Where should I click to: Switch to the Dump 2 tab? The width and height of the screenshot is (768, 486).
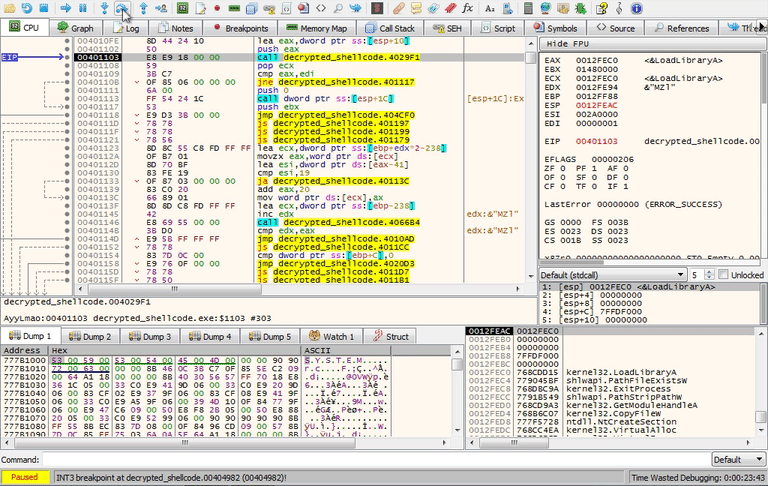point(88,336)
